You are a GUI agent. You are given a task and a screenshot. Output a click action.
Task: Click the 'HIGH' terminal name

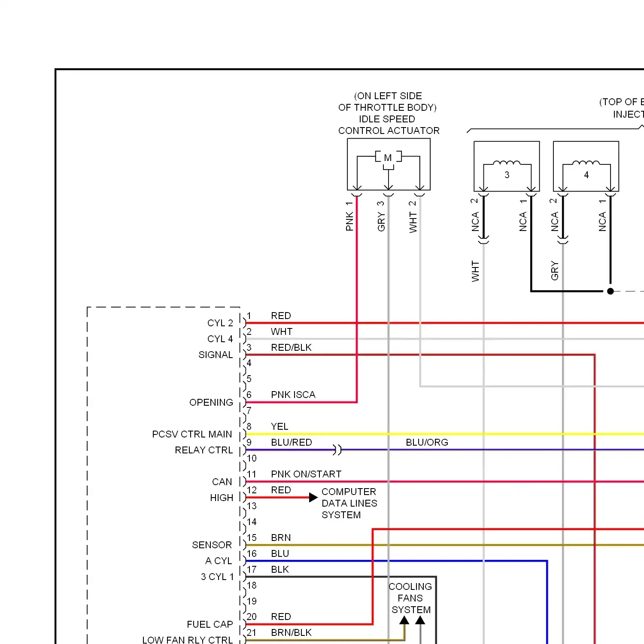222,498
